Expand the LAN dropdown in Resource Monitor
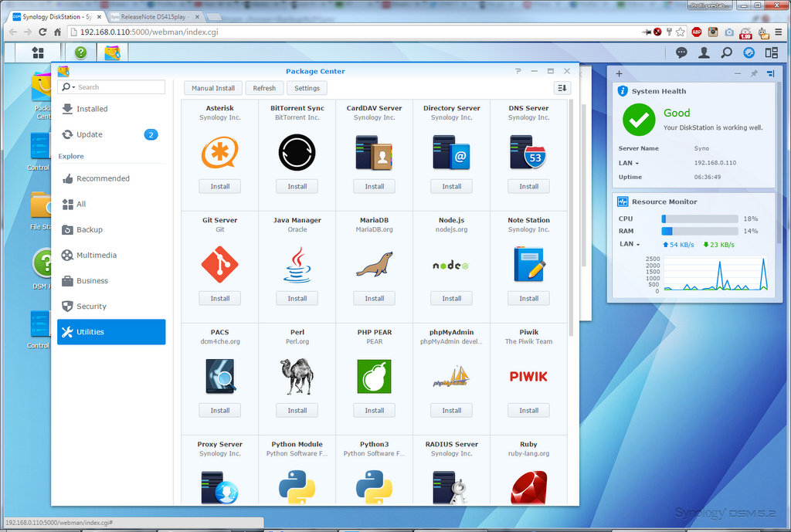This screenshot has width=791, height=532. pos(637,245)
